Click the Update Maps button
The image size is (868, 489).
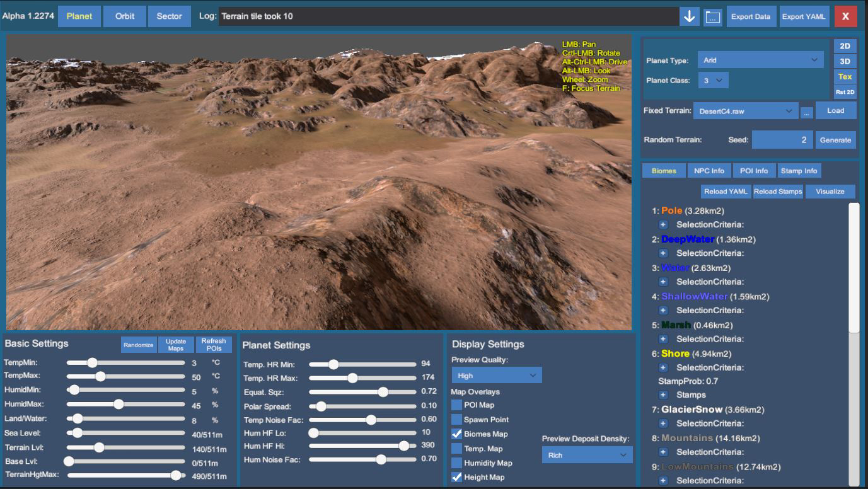[176, 345]
